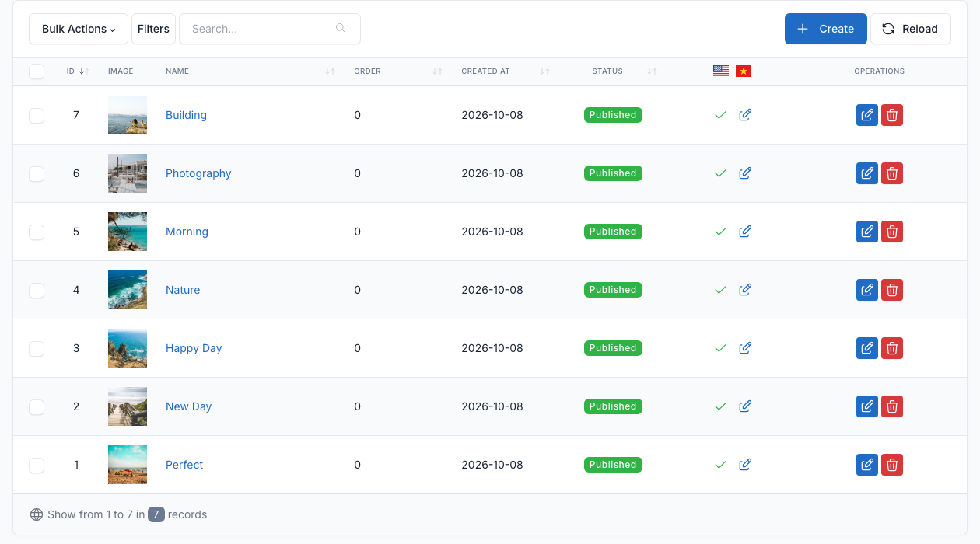Click the Vietnam flag column header
The image size is (980, 544).
[x=744, y=71]
